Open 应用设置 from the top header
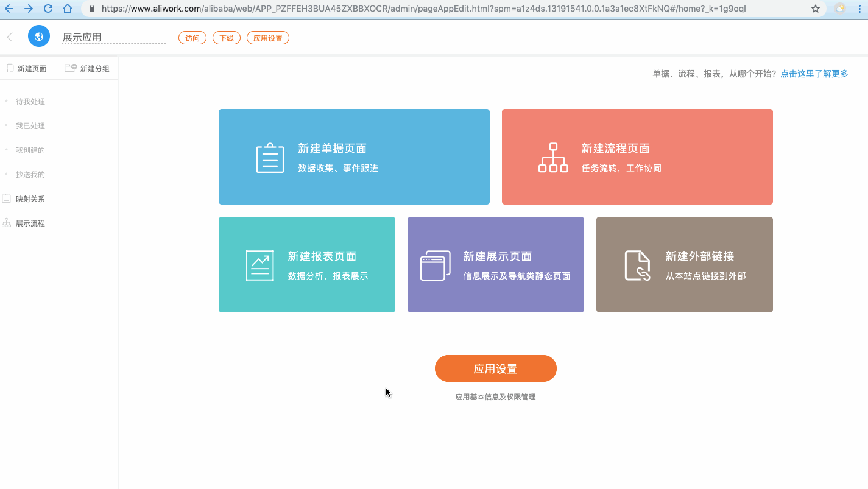Image resolution: width=868 pixels, height=489 pixels. coord(268,38)
